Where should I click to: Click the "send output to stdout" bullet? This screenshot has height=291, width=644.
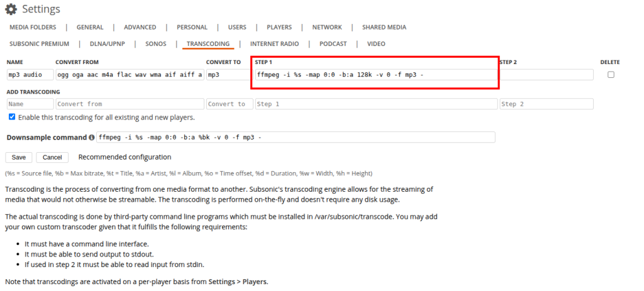coord(89,254)
